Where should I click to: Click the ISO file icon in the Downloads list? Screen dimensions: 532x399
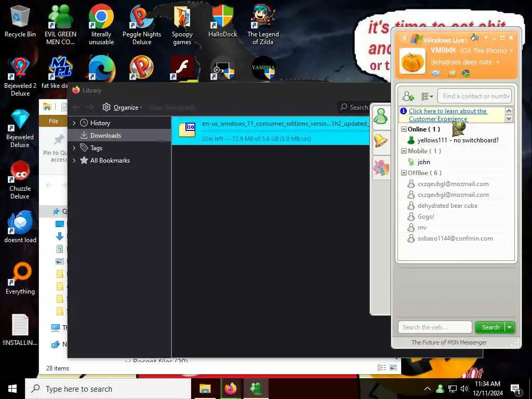(x=187, y=130)
